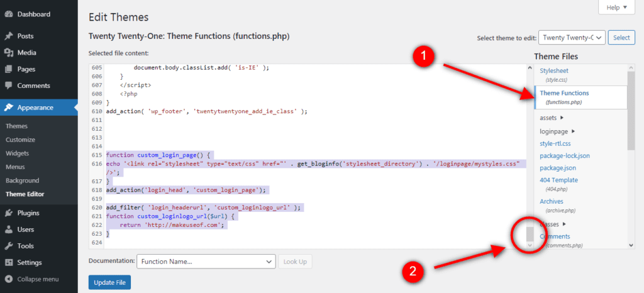Click the Collapse menu arrow icon
The image size is (644, 293).
click(x=9, y=279)
